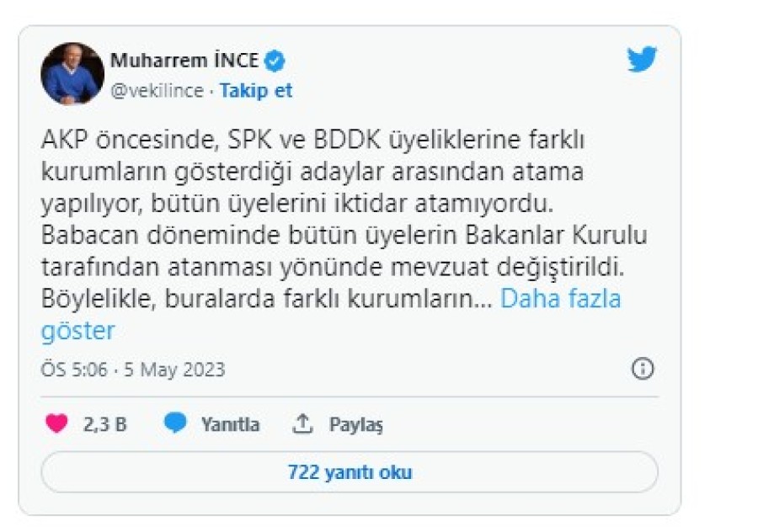The image size is (758, 532).
Task: Click the Muharrem İNCE display name
Action: pyautogui.click(x=185, y=61)
